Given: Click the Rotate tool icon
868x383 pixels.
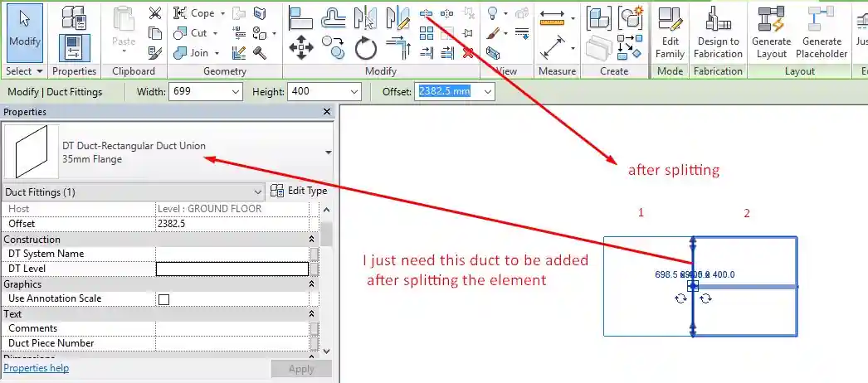Looking at the screenshot, I should tap(366, 48).
